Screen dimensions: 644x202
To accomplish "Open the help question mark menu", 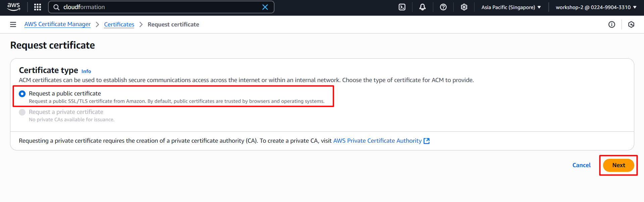I will tap(443, 7).
